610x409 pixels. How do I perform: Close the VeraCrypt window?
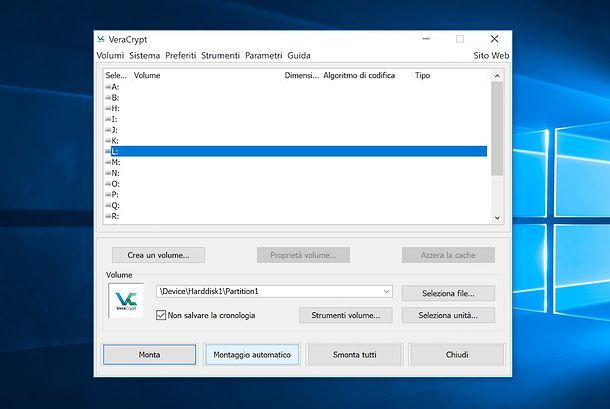tap(494, 39)
